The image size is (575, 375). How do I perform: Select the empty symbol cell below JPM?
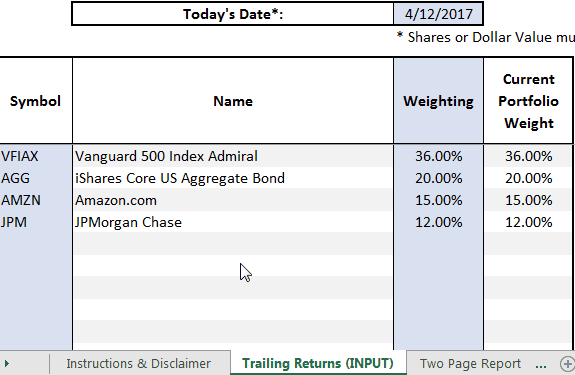36,244
